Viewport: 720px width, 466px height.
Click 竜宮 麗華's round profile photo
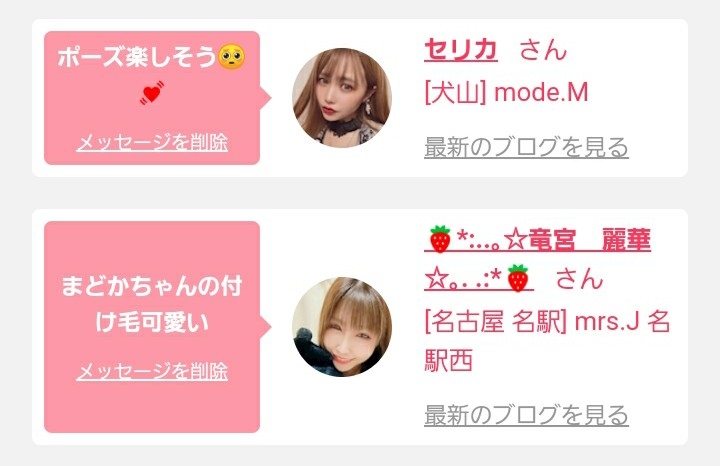coord(342,327)
